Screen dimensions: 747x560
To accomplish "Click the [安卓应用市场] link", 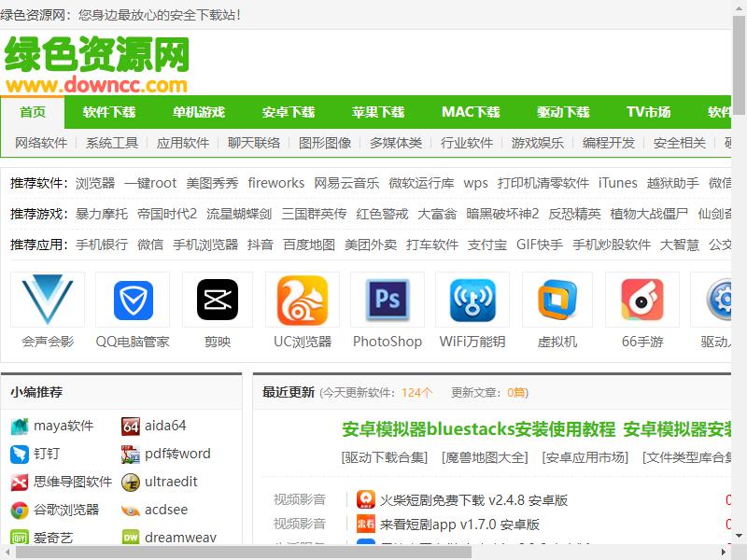I will pyautogui.click(x=585, y=457).
